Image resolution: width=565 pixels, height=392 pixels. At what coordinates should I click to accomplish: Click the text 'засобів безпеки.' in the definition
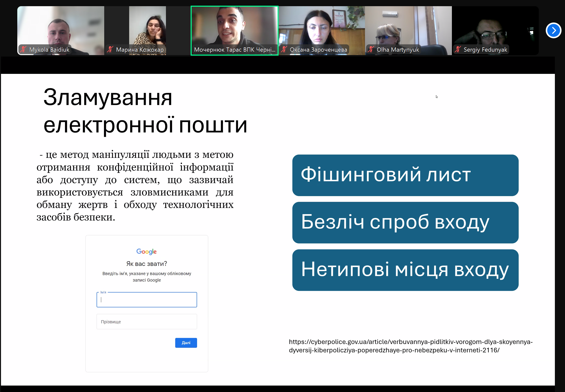pyautogui.click(x=76, y=217)
